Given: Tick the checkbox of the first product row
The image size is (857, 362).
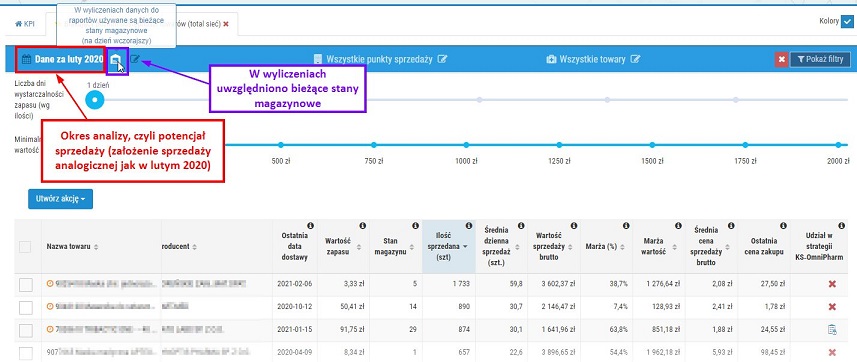Looking at the screenshot, I should (26, 284).
